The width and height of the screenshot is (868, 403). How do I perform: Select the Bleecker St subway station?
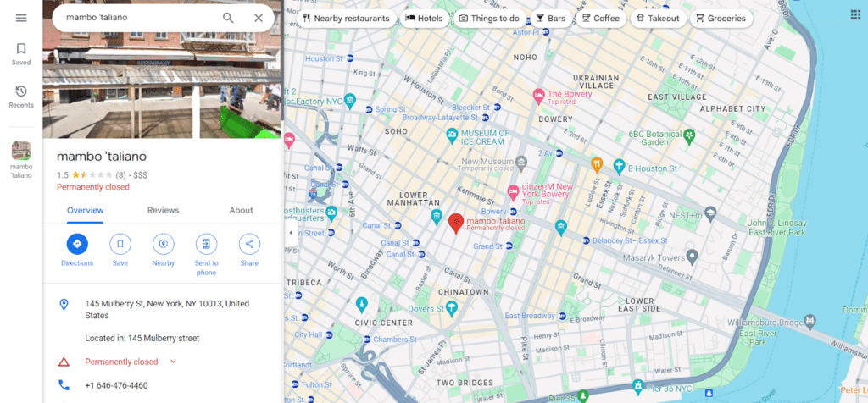496,108
